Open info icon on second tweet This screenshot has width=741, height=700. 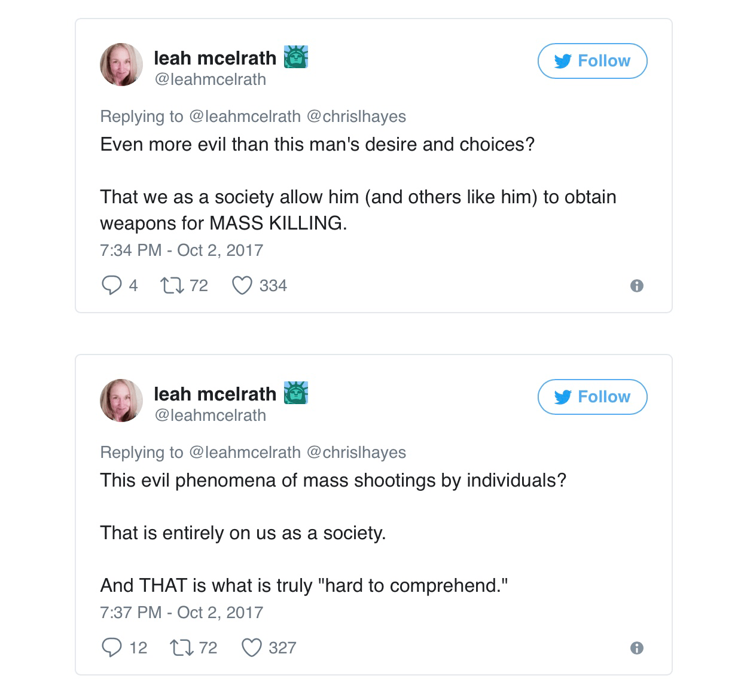[637, 648]
